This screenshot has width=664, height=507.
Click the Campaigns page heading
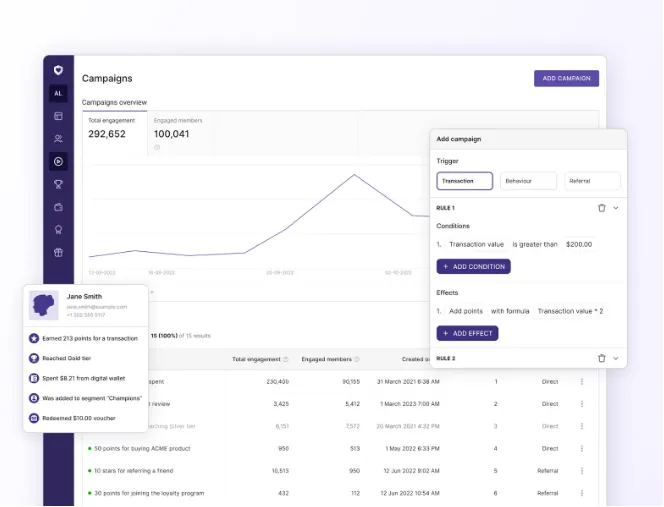(107, 78)
